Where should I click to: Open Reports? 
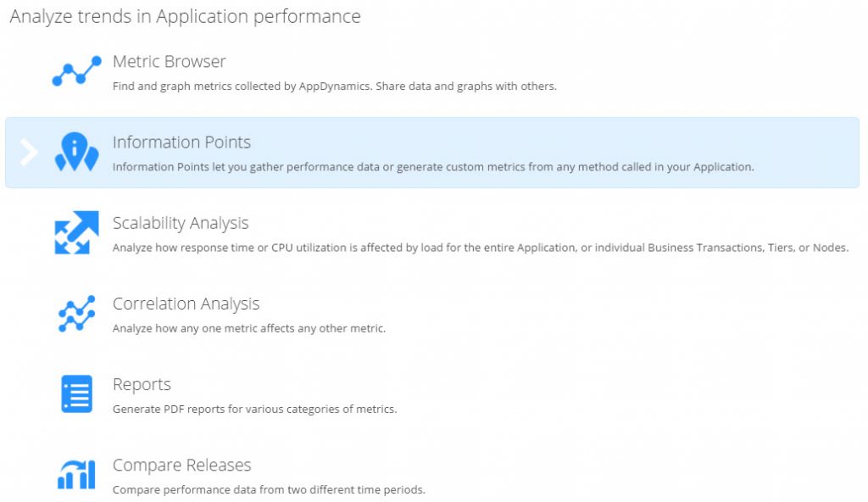tap(142, 384)
